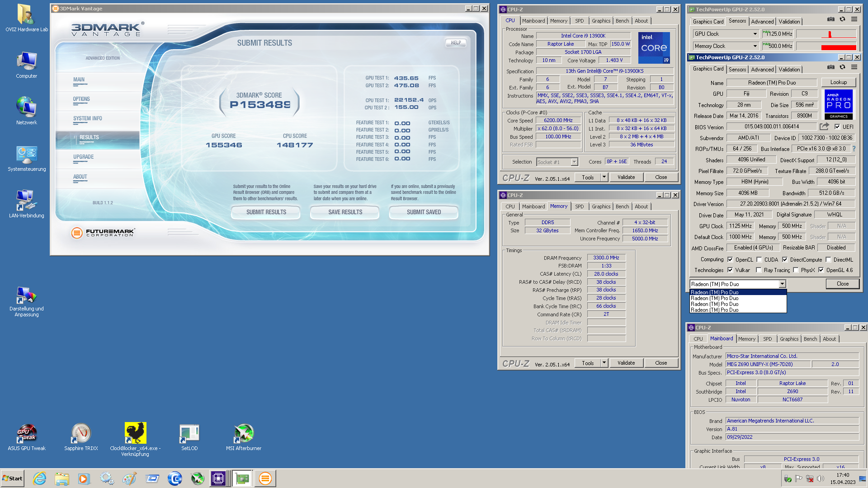This screenshot has width=868, height=488.
Task: Open the Socket #1 selection dropdown in CPU-Z
Action: [x=574, y=162]
